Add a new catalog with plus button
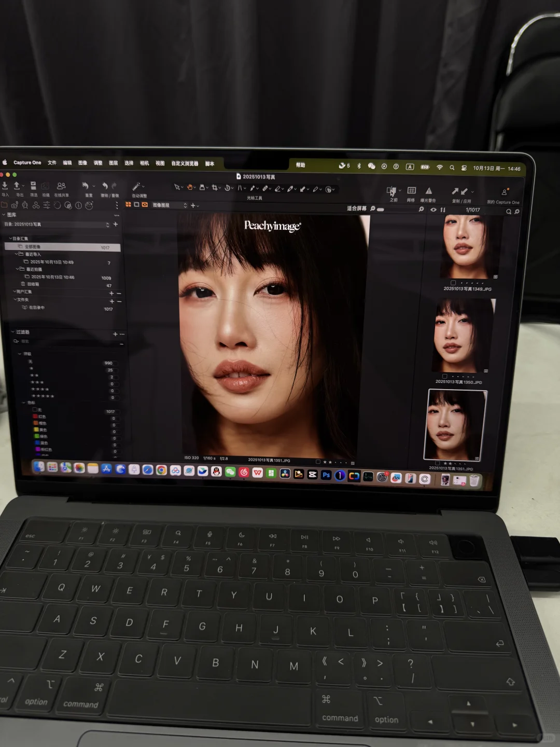This screenshot has width=560, height=747. (x=116, y=224)
